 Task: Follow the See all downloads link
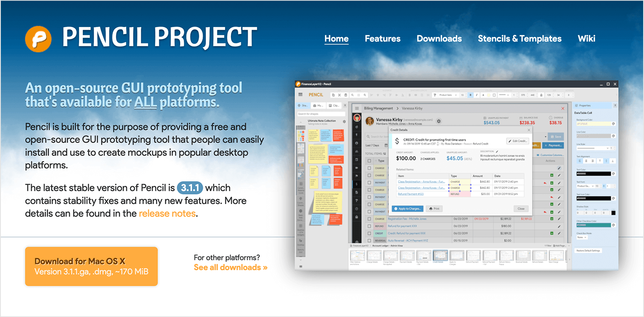(x=231, y=267)
